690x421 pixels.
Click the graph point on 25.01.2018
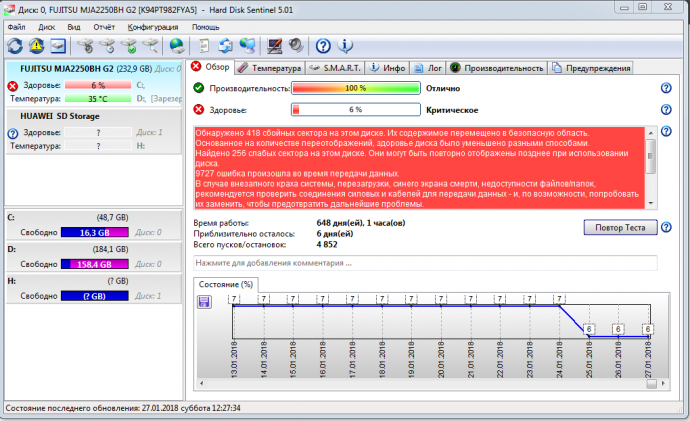click(589, 336)
